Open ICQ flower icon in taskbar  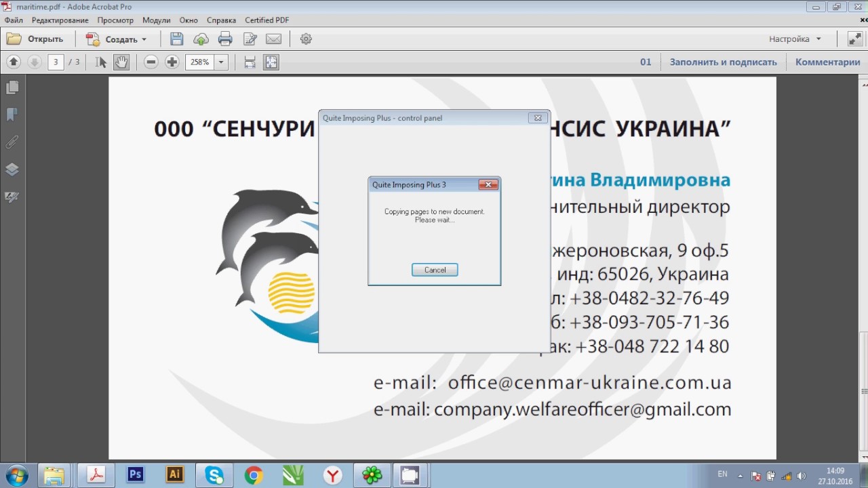(x=372, y=475)
